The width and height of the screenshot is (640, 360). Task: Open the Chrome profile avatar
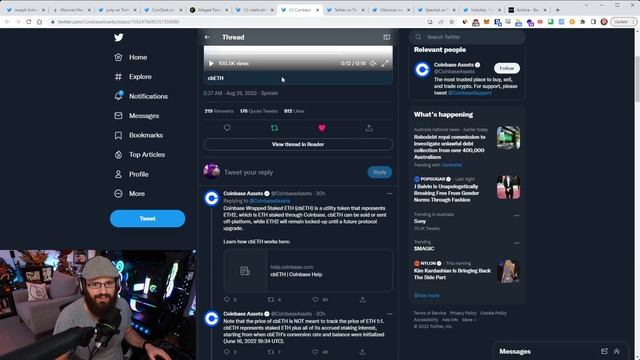(x=604, y=22)
